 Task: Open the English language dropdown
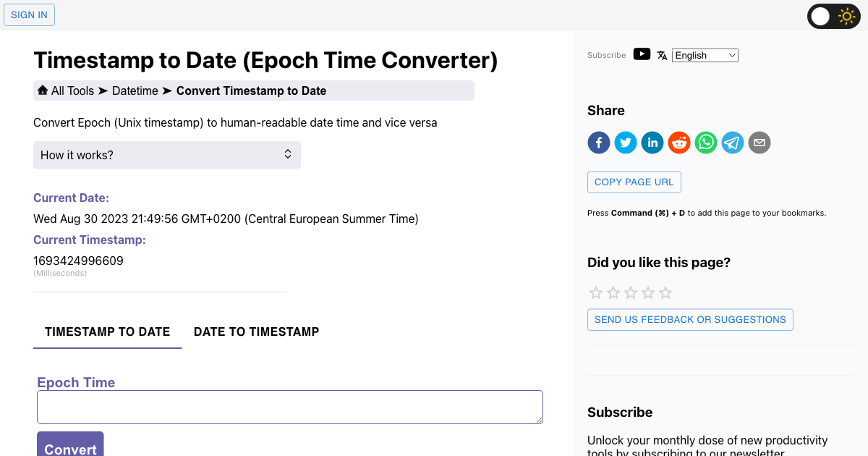click(705, 55)
